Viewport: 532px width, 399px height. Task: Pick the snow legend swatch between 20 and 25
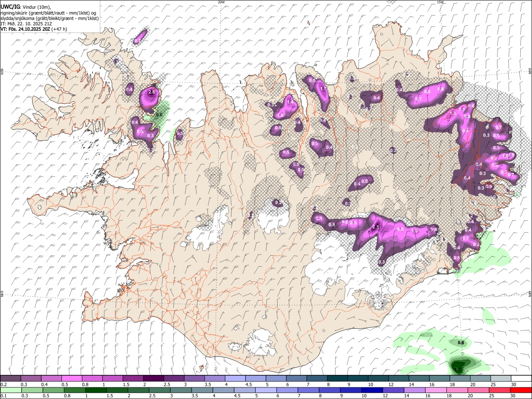(480, 379)
